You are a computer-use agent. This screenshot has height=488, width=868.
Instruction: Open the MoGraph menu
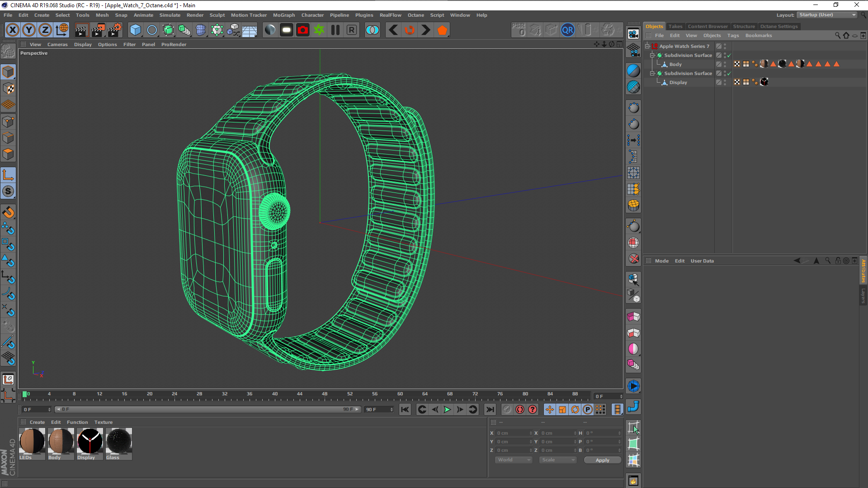click(283, 15)
